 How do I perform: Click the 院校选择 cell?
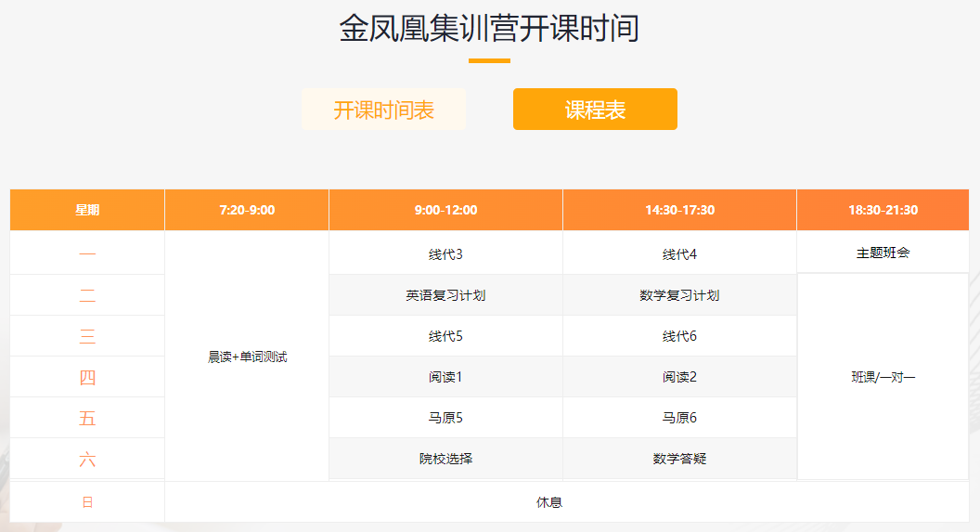[x=445, y=459]
